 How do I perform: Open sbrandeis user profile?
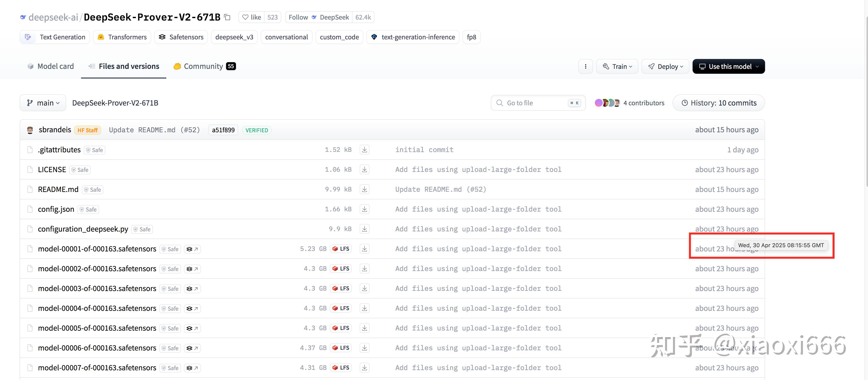point(55,130)
